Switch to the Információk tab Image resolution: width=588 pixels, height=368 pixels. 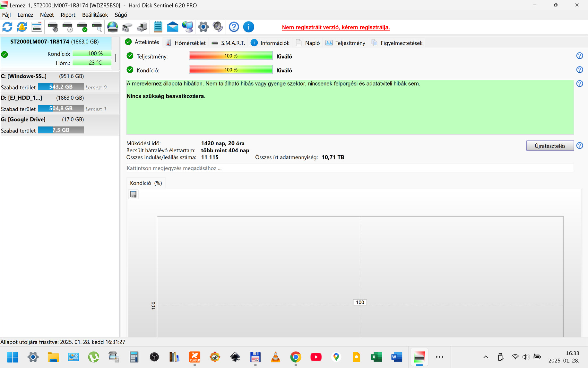[x=270, y=43]
